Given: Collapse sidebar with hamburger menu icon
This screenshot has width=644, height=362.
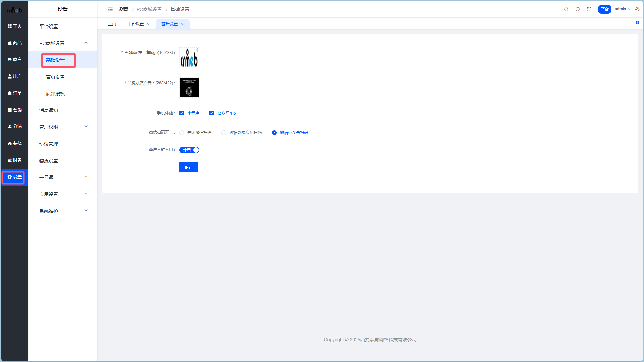Looking at the screenshot, I should click(110, 9).
